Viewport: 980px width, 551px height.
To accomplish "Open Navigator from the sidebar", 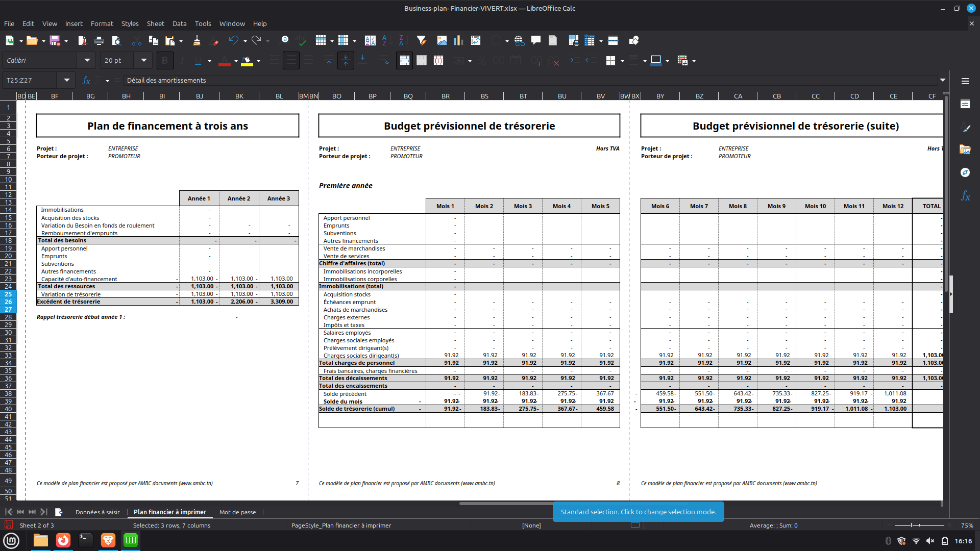I will (x=965, y=172).
